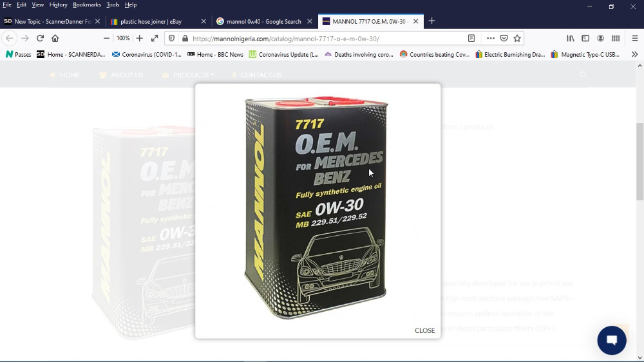Expand the PRODUCTS dropdown menu
644x362 pixels.
tap(187, 75)
